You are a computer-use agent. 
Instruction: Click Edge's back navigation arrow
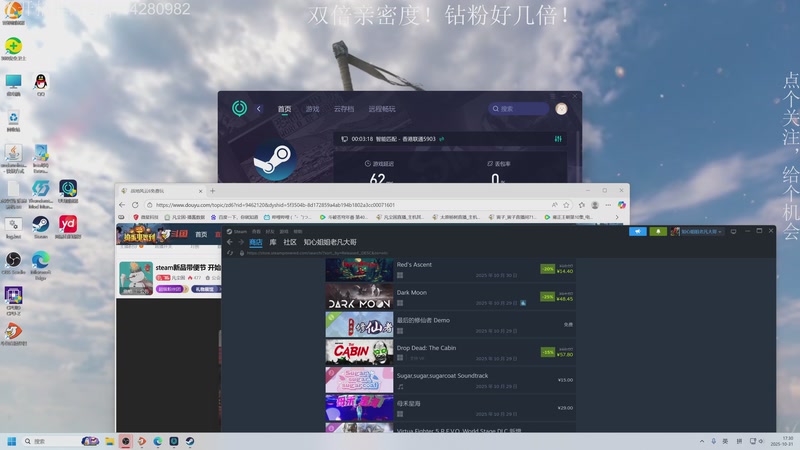pos(122,205)
